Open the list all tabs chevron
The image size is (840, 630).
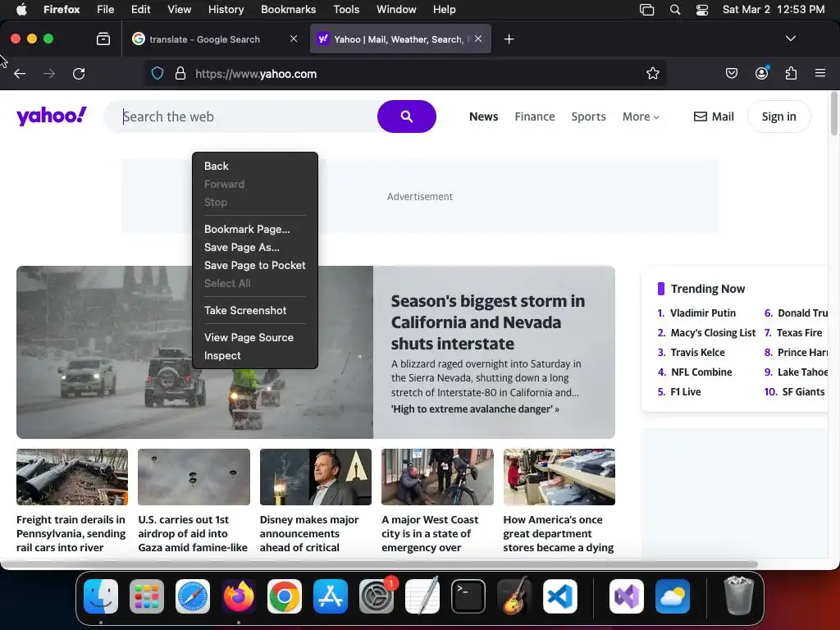pyautogui.click(x=790, y=39)
